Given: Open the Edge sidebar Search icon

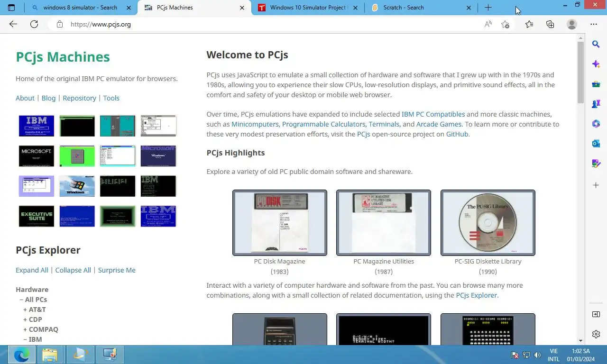Looking at the screenshot, I should tap(596, 44).
